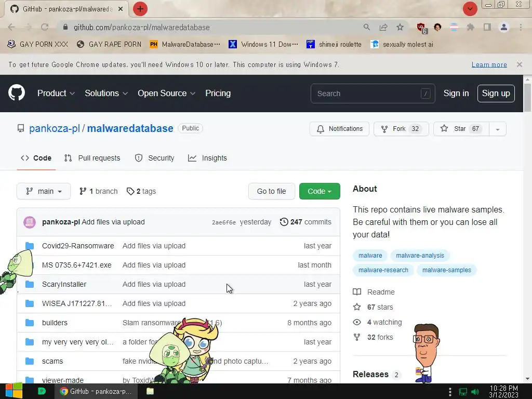This screenshot has width=532, height=399.
Task: View 4 watching link
Action: [x=378, y=322]
